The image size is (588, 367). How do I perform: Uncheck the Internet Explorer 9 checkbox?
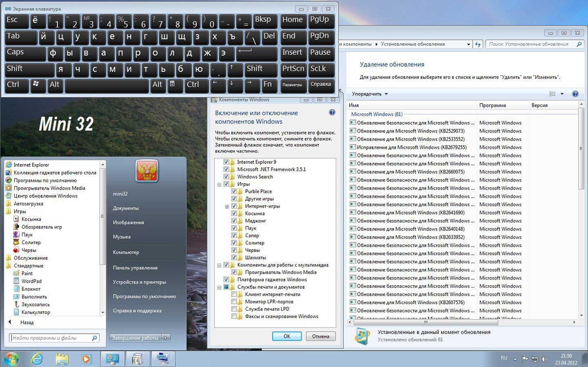[226, 162]
